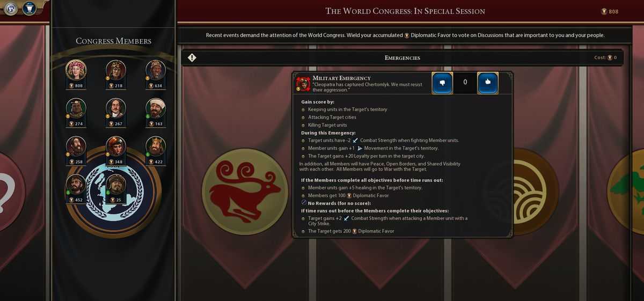Select the leader portrait with 422 favor
Viewport: 644px width, 301px height.
(x=156, y=146)
